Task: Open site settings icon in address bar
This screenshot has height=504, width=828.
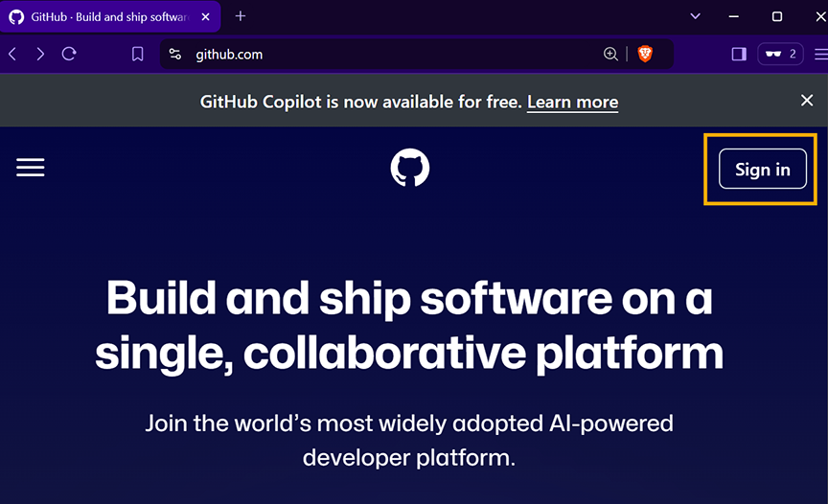Action: [174, 54]
